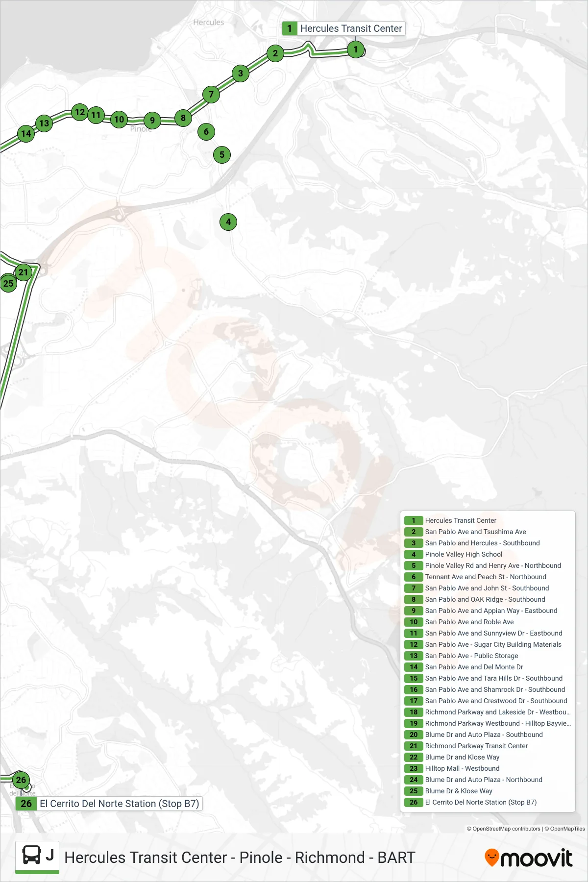Select legend row Tennant Ave and Peach St
588x882 pixels.
click(x=488, y=577)
